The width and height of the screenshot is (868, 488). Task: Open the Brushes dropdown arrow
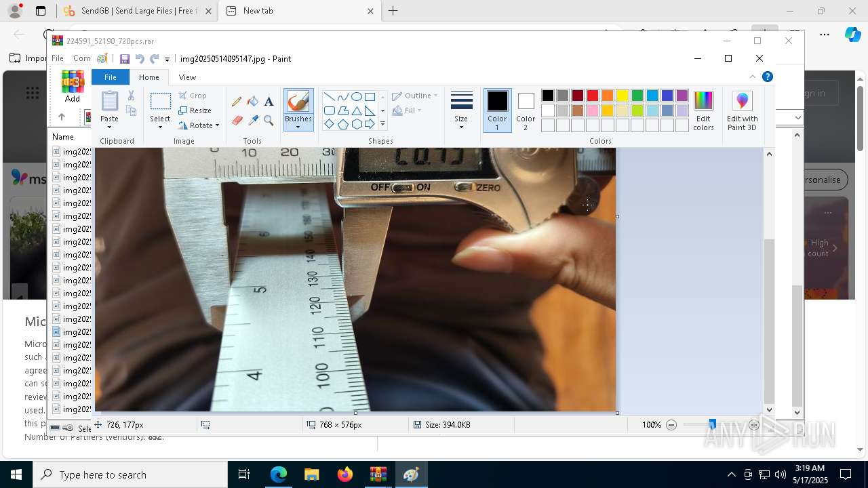[x=298, y=127]
